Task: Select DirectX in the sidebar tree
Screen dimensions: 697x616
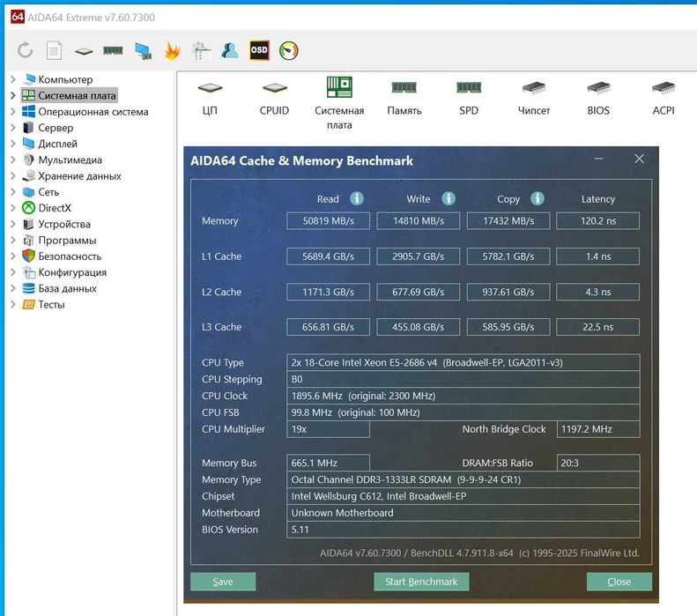Action: [x=54, y=208]
